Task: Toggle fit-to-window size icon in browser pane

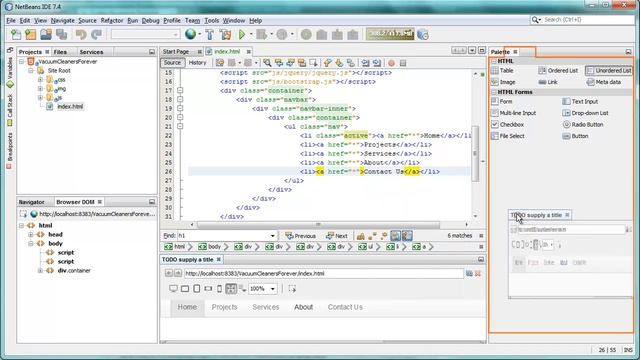Action: pos(231,289)
